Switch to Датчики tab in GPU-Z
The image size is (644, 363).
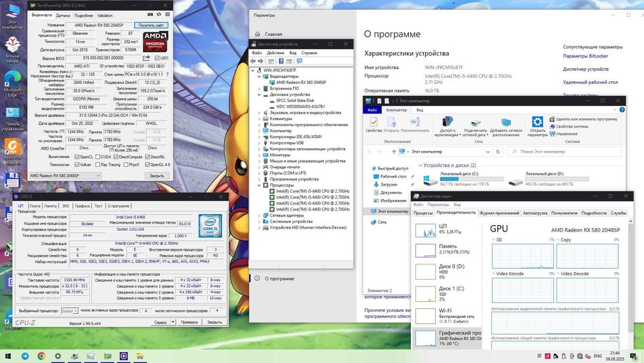coord(63,15)
